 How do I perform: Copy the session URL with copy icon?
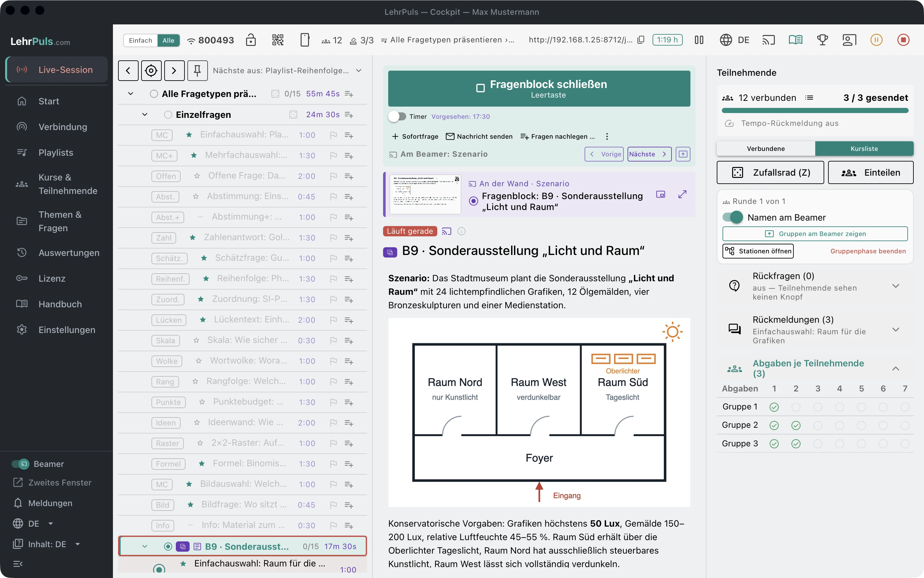point(641,40)
